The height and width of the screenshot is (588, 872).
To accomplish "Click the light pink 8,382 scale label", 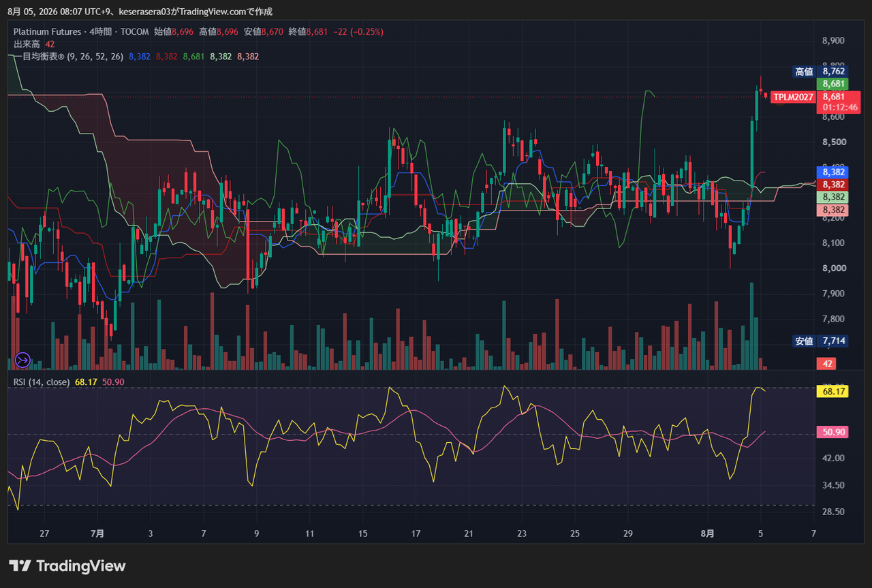I will click(832, 211).
